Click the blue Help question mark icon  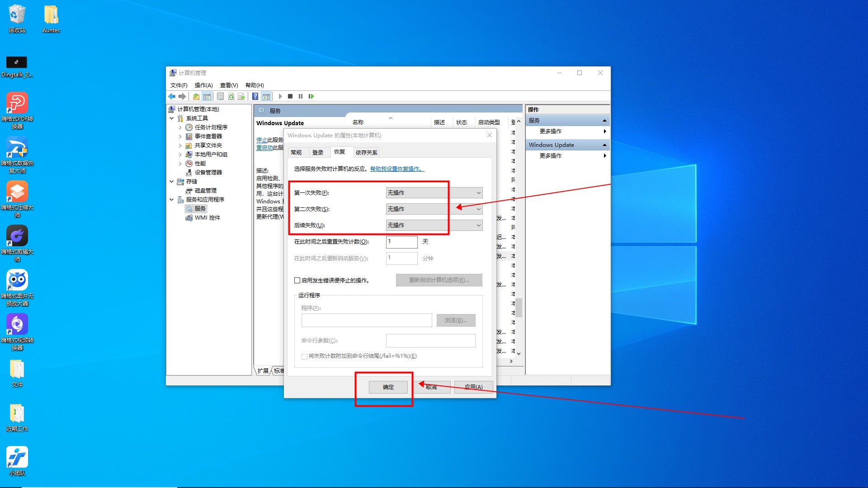pos(255,96)
